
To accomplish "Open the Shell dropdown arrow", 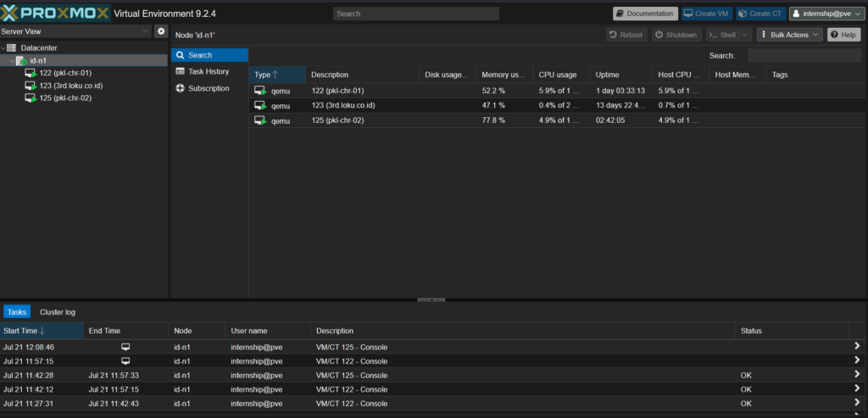I will click(745, 35).
